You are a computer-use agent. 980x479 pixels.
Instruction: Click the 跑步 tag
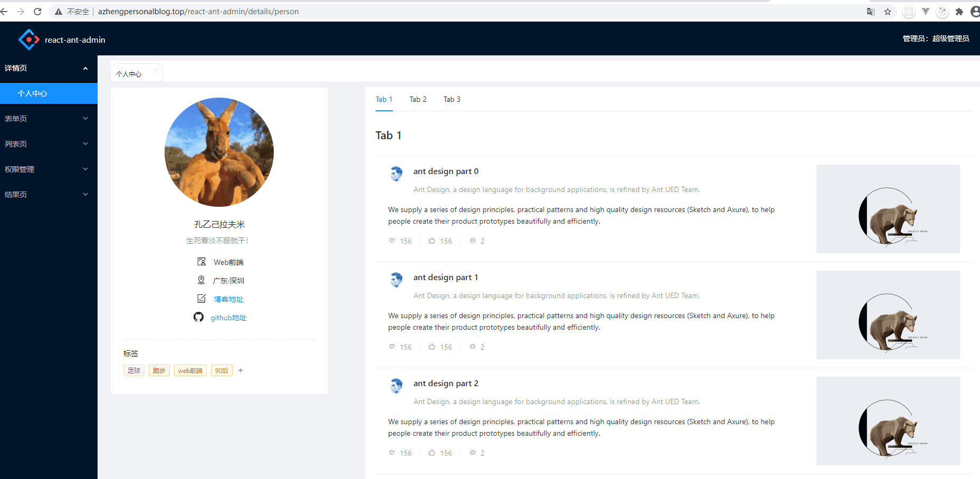point(159,371)
